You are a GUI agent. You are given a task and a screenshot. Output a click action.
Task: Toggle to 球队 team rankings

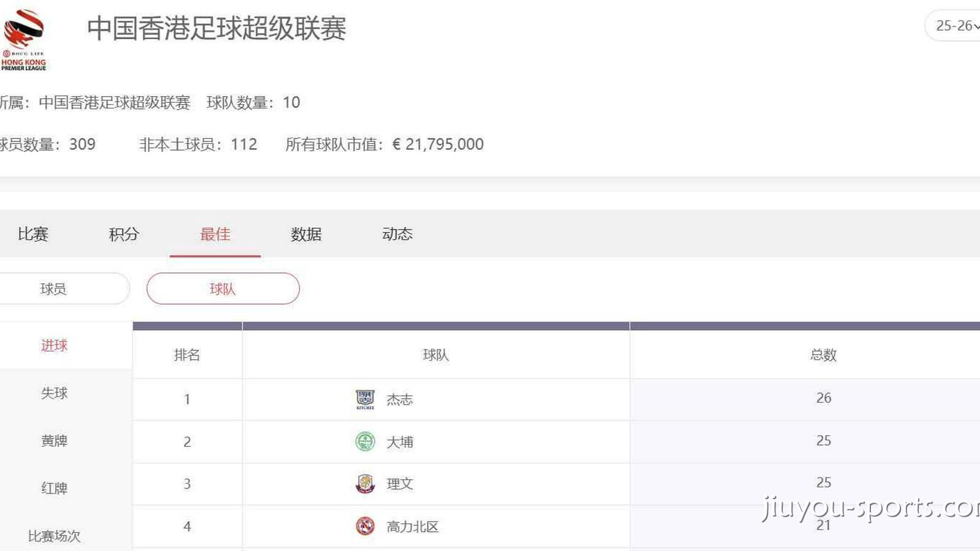pyautogui.click(x=223, y=288)
